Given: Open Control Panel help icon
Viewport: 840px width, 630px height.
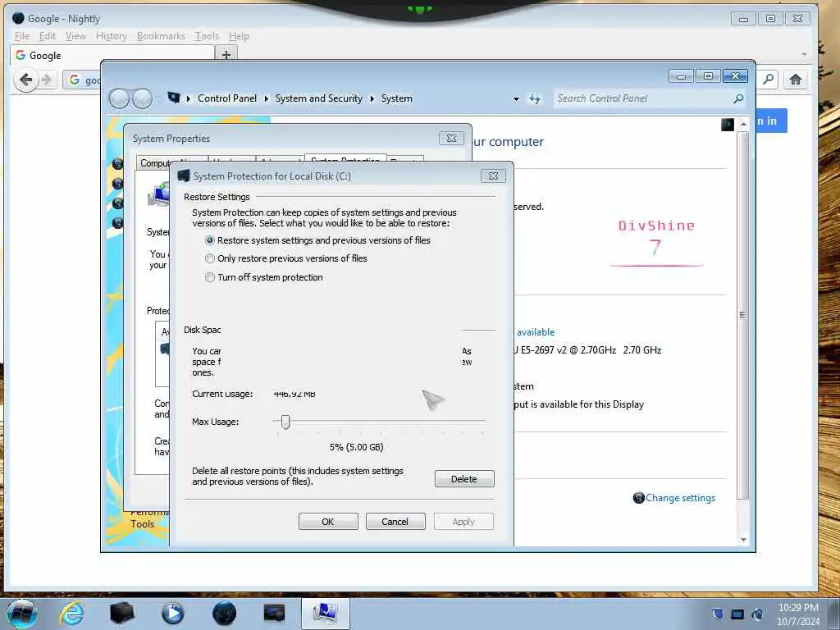Looking at the screenshot, I should click(727, 125).
